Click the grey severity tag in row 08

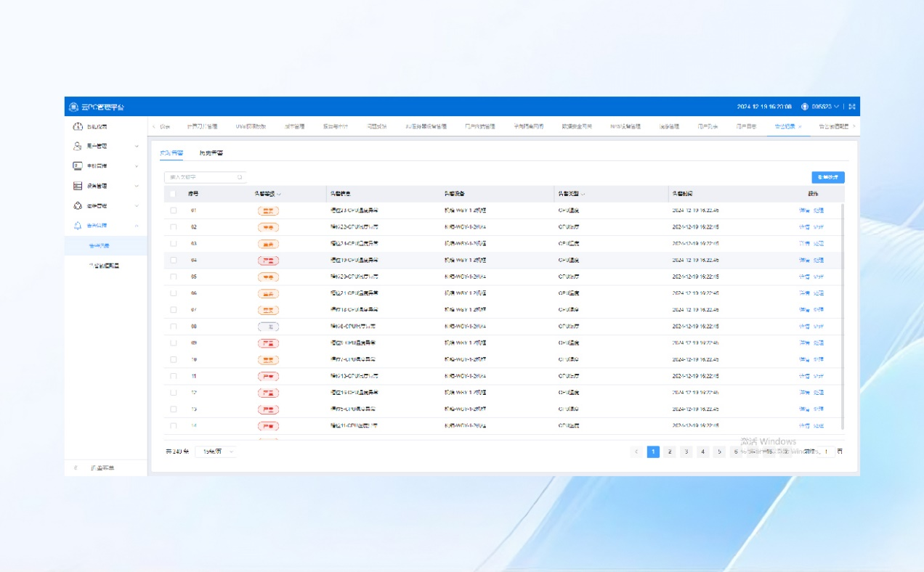click(x=268, y=327)
